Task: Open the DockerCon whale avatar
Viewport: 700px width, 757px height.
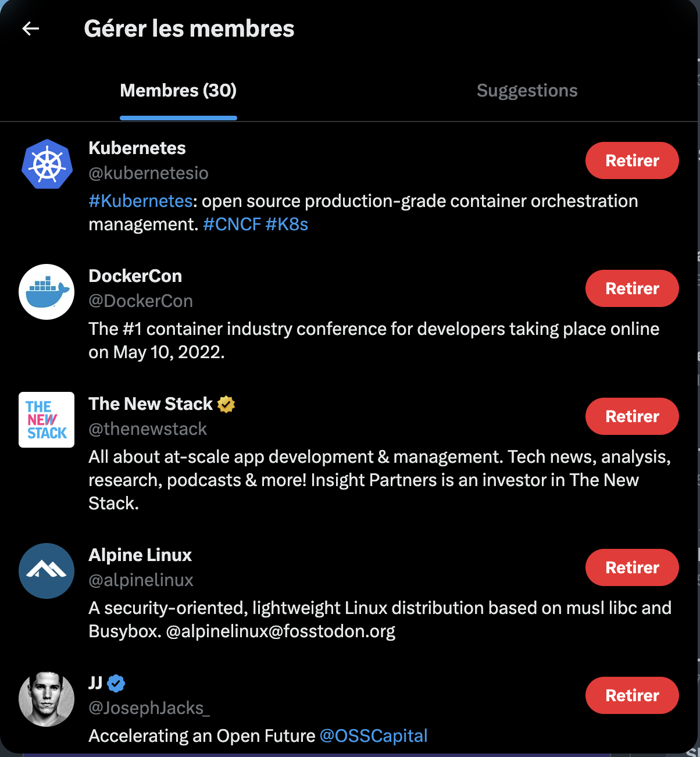Action: coord(47,292)
